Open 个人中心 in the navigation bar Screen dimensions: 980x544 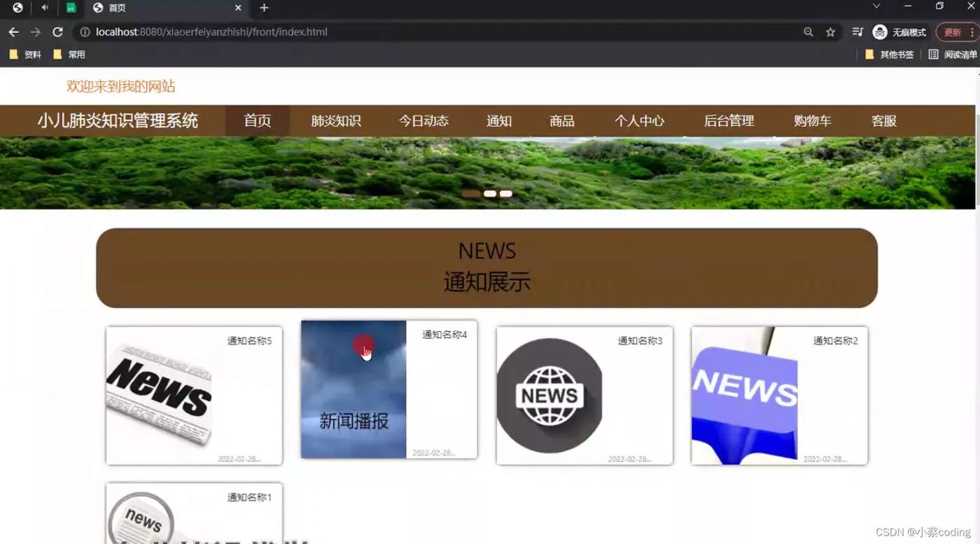639,121
